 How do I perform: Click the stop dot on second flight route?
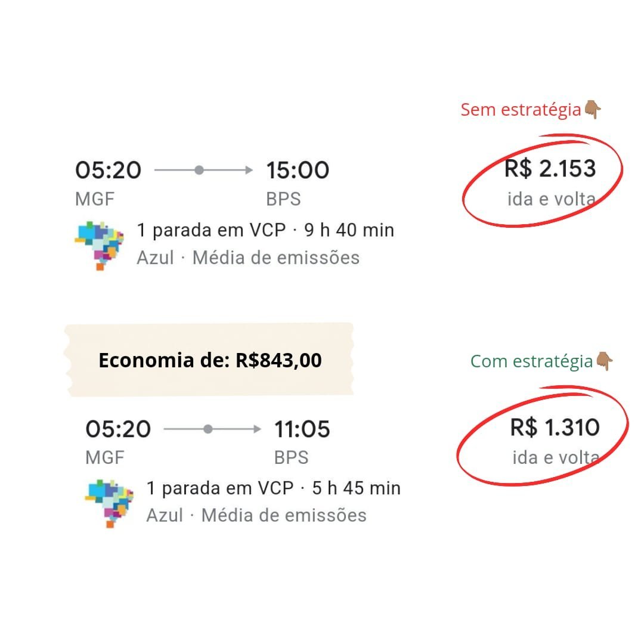(x=208, y=429)
